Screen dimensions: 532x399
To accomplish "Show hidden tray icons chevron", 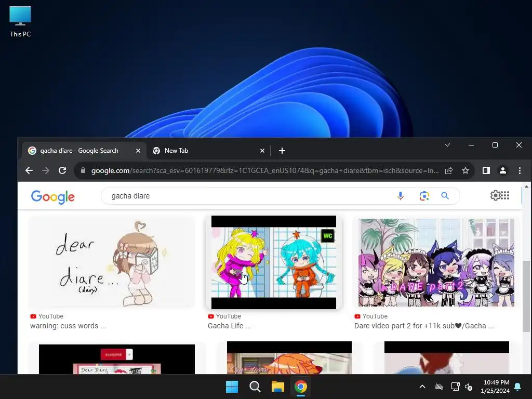I will coord(422,387).
